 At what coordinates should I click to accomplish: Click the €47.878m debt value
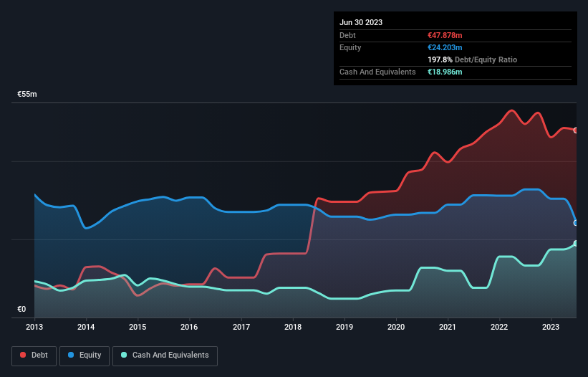tap(445, 35)
